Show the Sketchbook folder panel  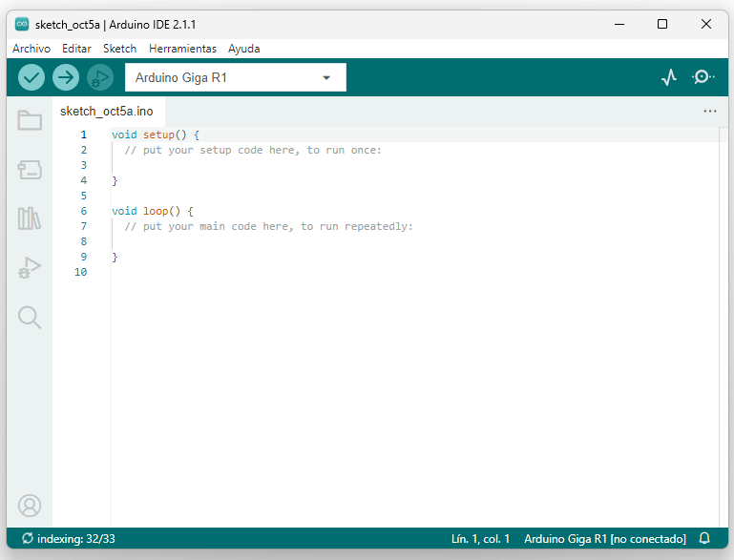pyautogui.click(x=30, y=120)
